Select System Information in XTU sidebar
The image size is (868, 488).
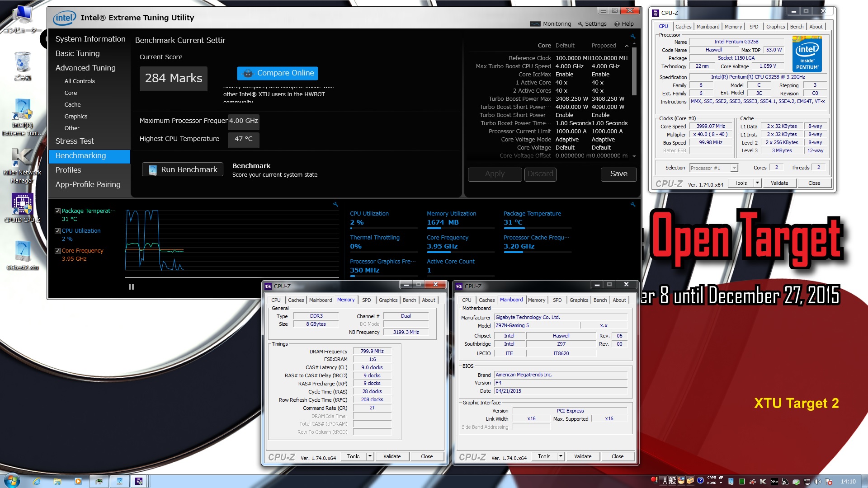(90, 39)
